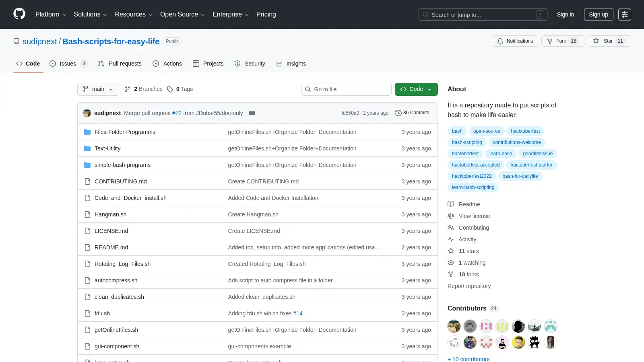Screen dimensions: 644x362
Task: Click Sign in
Action: [566, 14]
